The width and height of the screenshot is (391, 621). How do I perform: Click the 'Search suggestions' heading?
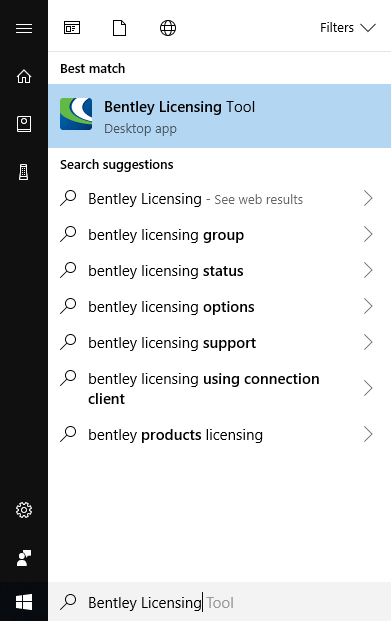click(x=117, y=165)
